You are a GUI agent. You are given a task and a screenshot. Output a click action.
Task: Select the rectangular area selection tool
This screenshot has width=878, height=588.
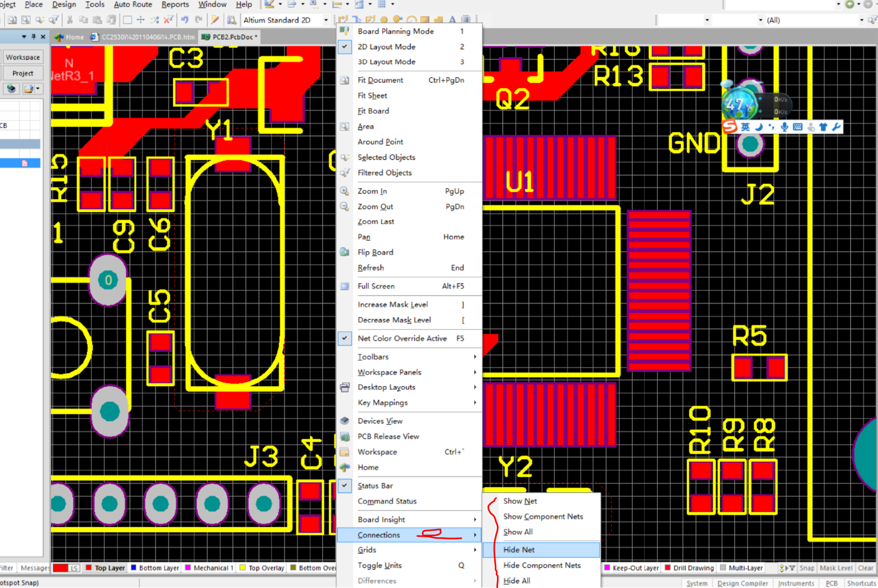[x=127, y=20]
